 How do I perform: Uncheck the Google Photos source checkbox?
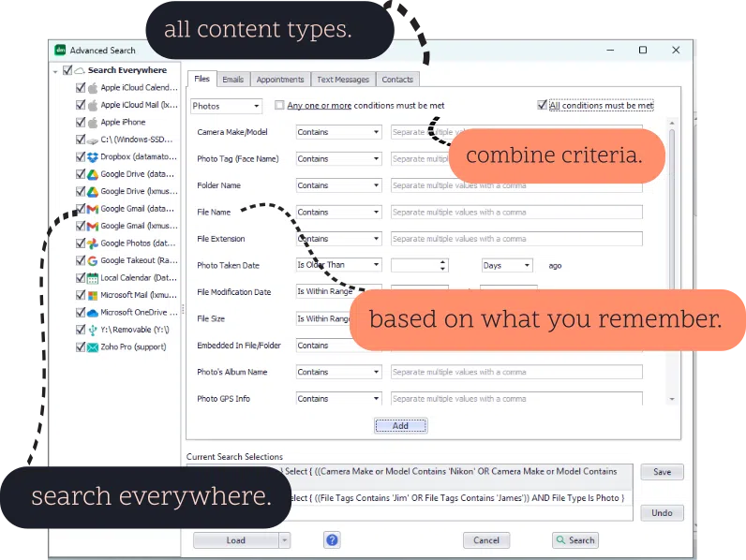(81, 243)
